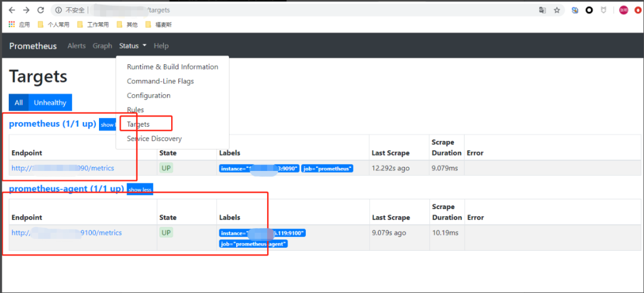Collapse prometheus-agent with show less button
644x293 pixels.
pos(140,189)
